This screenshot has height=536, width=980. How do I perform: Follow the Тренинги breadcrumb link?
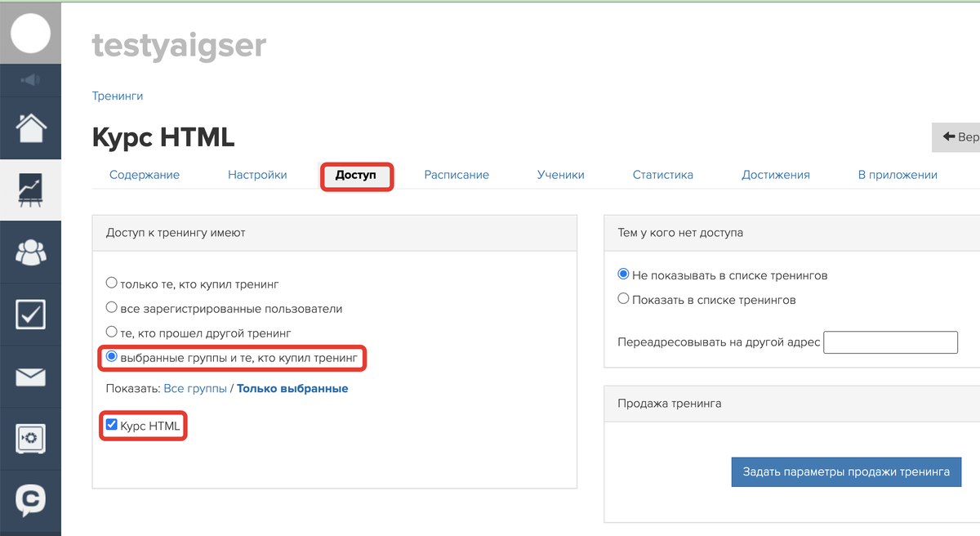(x=118, y=96)
